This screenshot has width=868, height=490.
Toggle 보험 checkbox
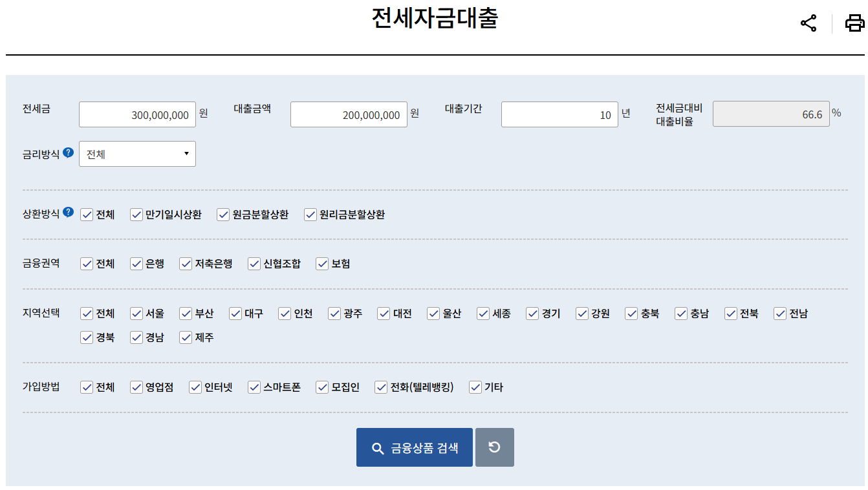click(x=322, y=264)
